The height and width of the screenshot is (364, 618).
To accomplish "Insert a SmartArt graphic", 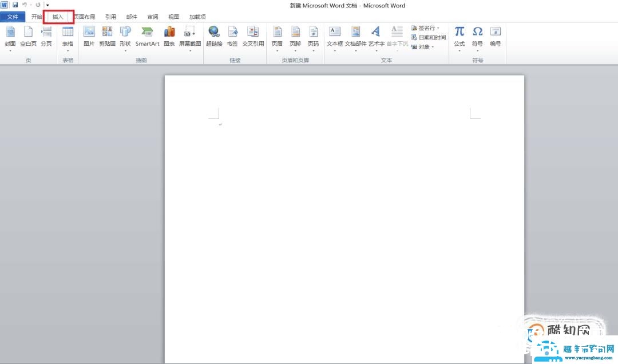I will point(147,35).
